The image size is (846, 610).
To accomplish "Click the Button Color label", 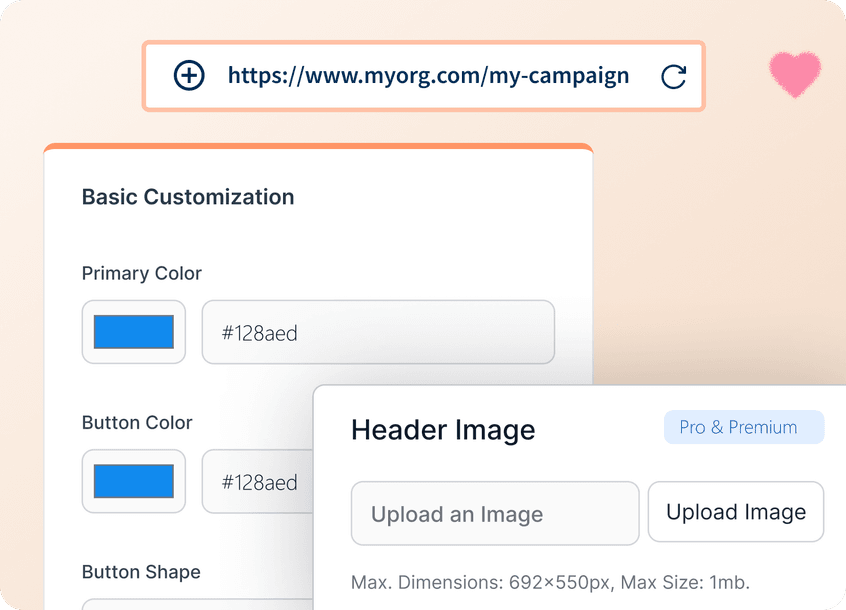I will point(137,423).
